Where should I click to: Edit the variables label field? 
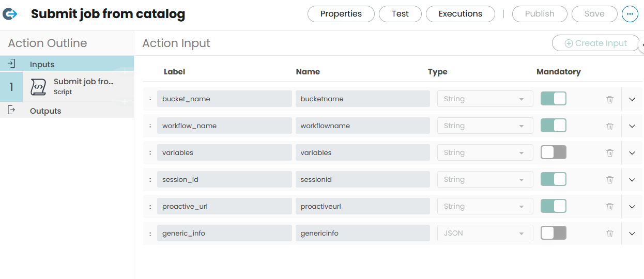coord(224,152)
